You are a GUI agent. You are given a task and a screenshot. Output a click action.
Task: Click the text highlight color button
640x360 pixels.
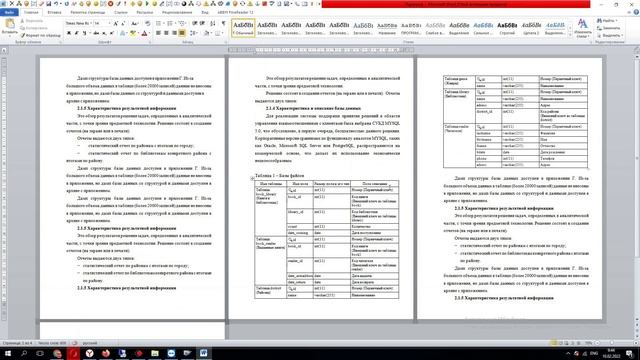(133, 33)
